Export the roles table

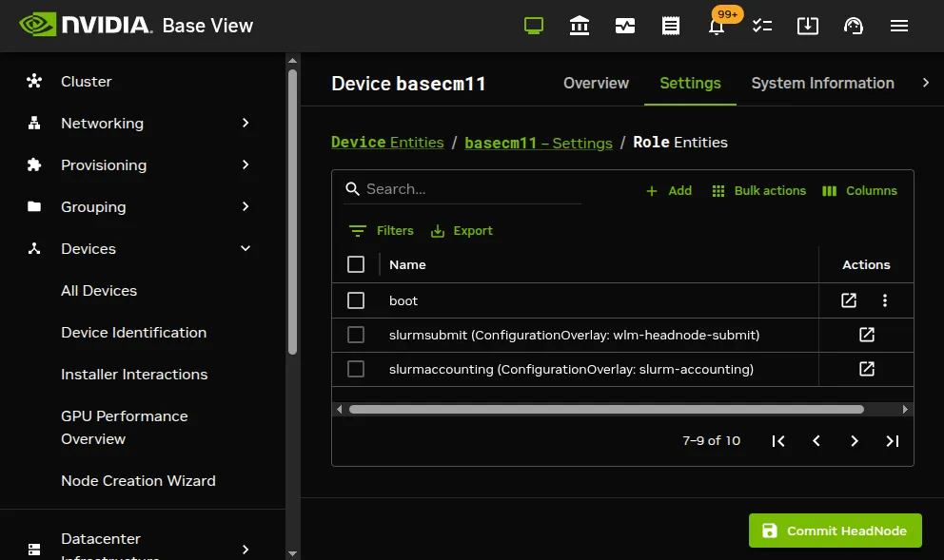[x=462, y=230]
